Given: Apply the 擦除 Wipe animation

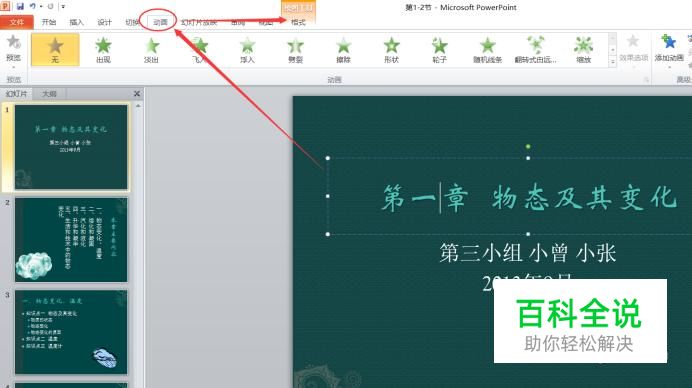Looking at the screenshot, I should [343, 50].
